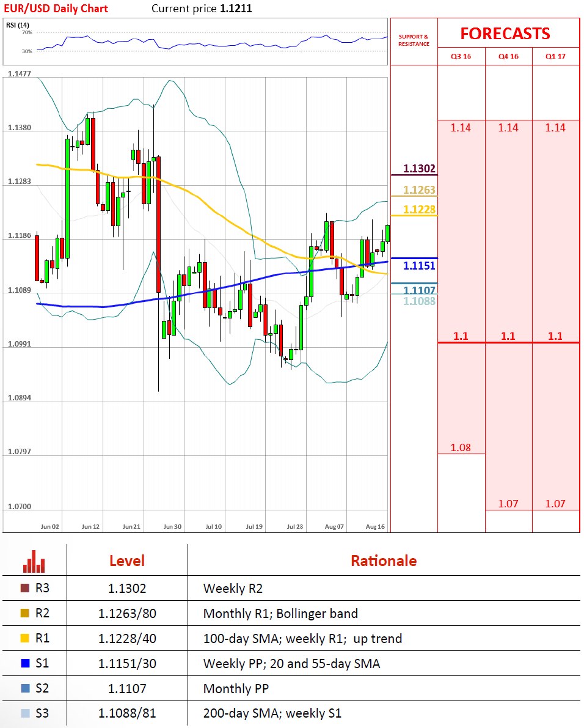Viewport: 584px width, 728px height.
Task: Click the blue S1 color swatch
Action: tap(25, 663)
